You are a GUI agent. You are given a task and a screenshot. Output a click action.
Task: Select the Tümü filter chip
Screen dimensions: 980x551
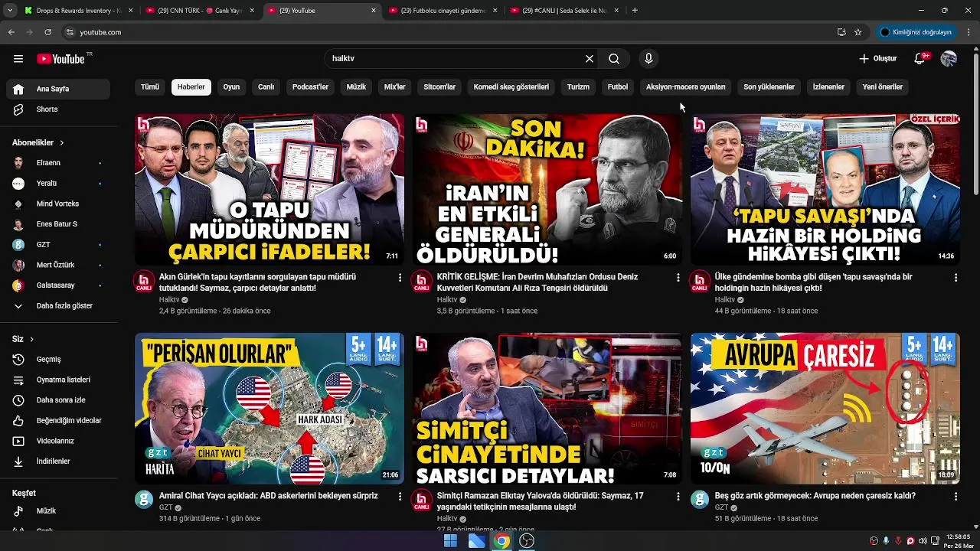click(x=150, y=87)
